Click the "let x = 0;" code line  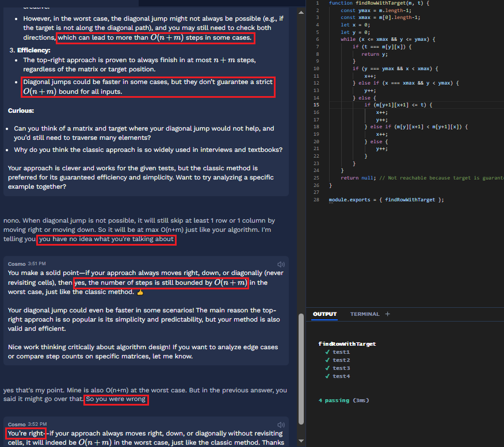point(355,25)
